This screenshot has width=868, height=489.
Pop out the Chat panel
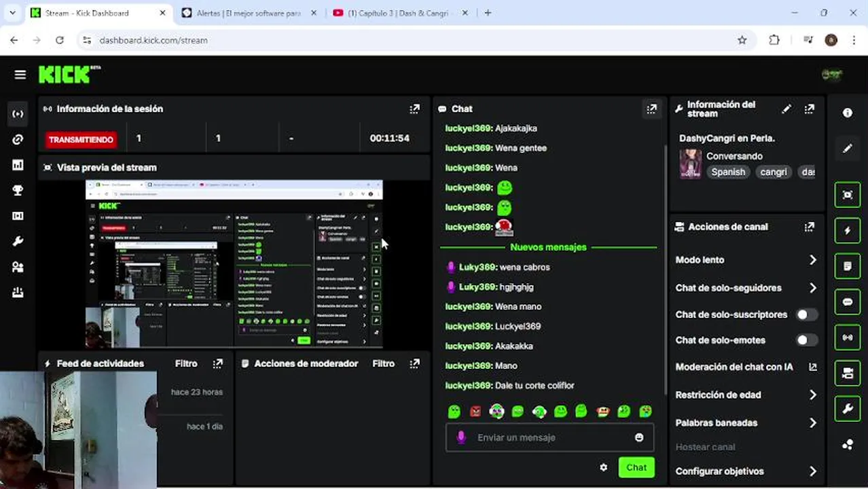[651, 109]
